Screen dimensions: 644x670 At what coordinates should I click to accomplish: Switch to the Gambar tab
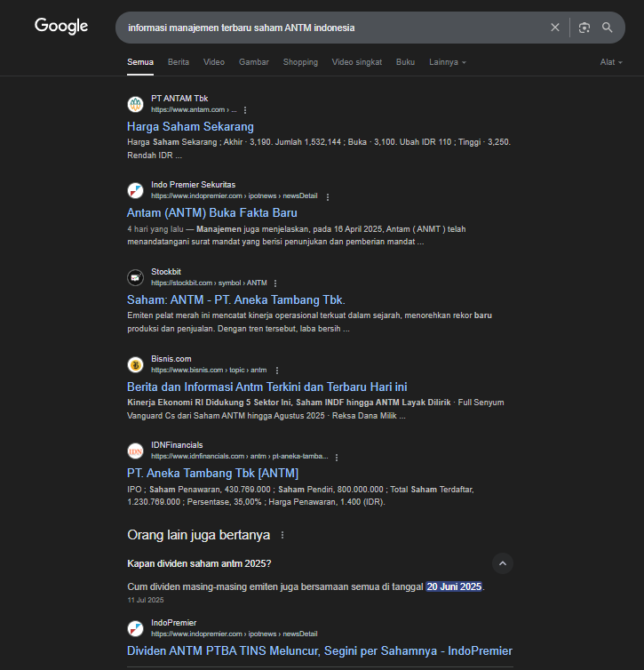click(254, 62)
